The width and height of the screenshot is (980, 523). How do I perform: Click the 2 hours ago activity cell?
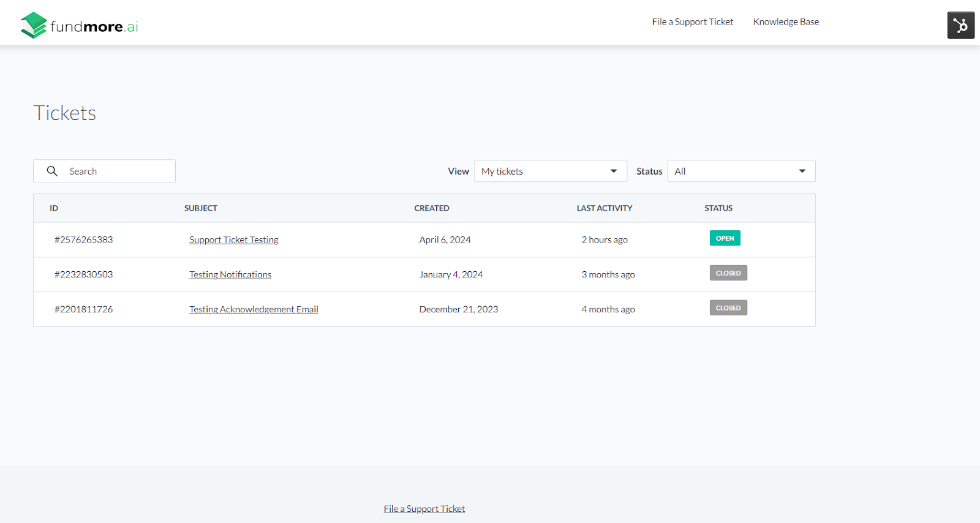pos(605,240)
